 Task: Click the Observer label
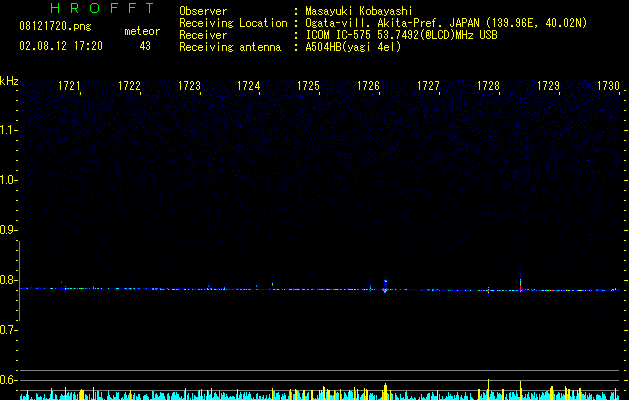tap(203, 11)
